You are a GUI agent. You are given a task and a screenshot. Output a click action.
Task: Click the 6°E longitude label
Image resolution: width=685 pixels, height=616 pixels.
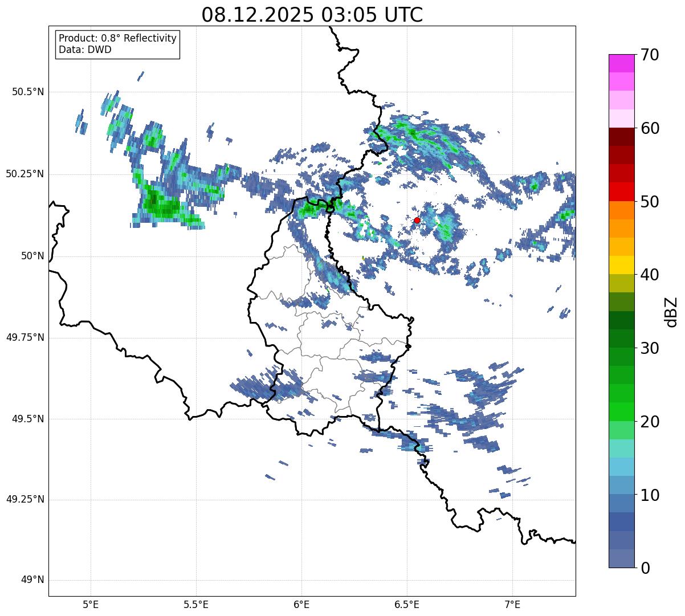301,605
